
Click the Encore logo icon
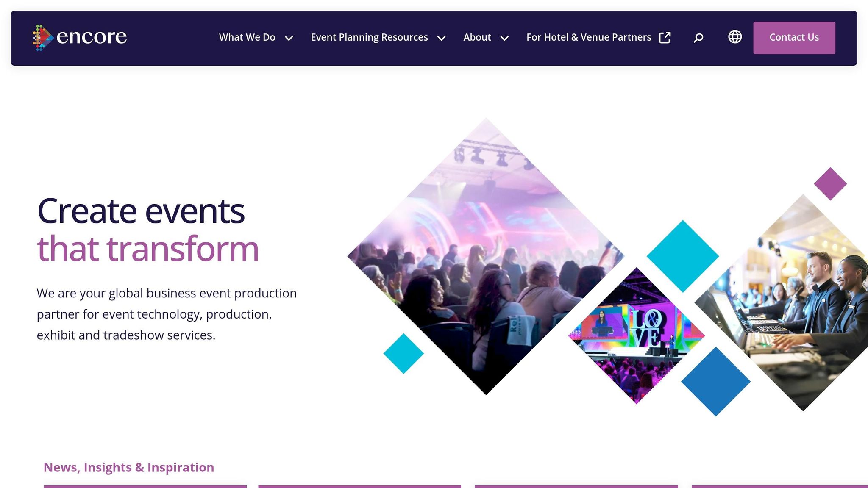43,38
